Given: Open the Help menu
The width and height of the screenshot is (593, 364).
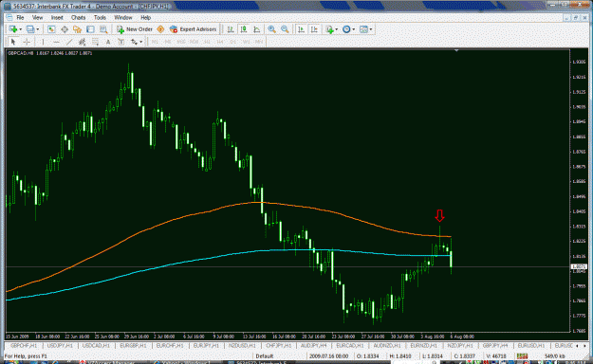Looking at the screenshot, I should pos(145,17).
